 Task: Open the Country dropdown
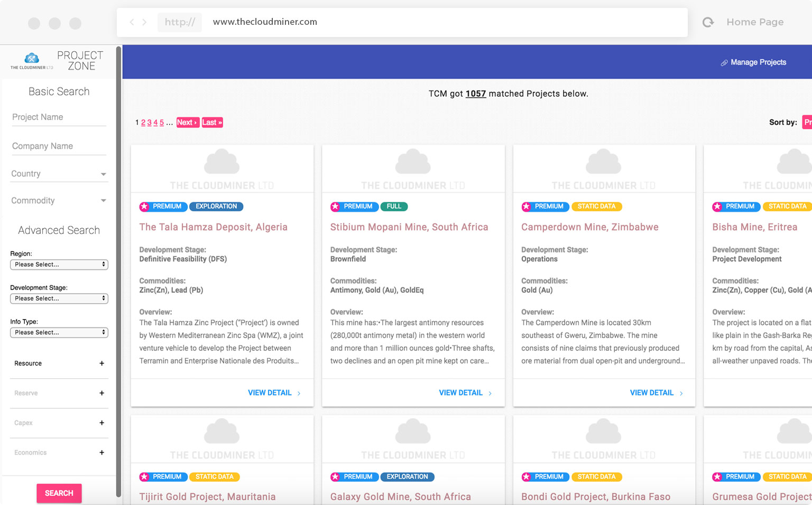pos(59,174)
